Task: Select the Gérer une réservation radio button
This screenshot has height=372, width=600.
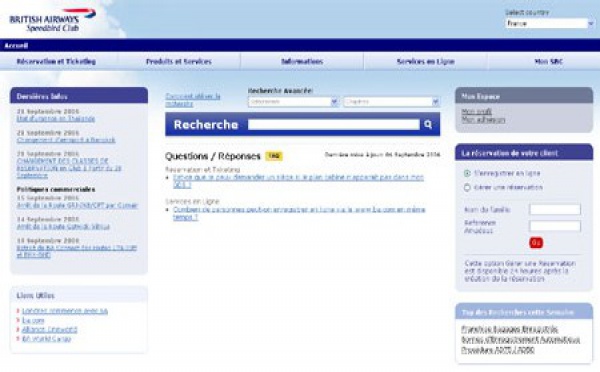Action: [x=467, y=188]
